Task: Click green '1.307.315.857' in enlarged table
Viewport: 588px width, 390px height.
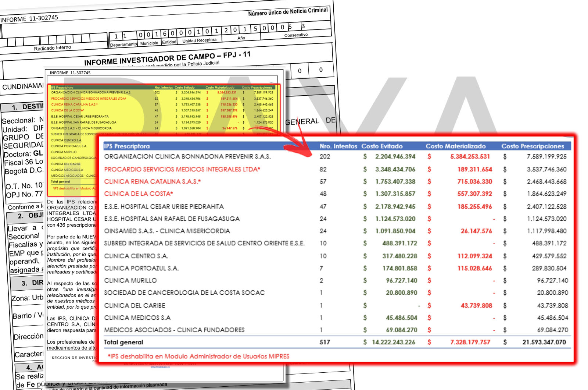Action: (395, 194)
